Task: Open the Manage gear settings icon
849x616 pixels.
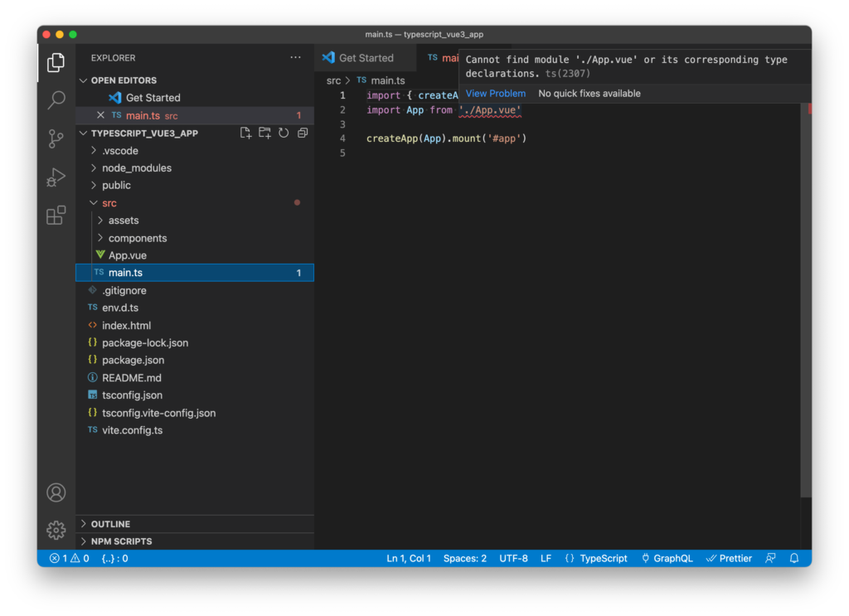Action: coord(56,530)
